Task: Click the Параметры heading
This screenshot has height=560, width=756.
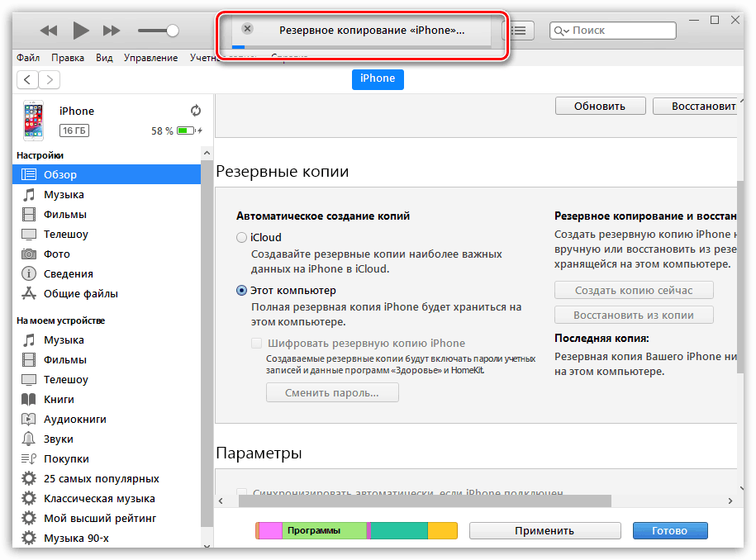Action: (x=259, y=453)
